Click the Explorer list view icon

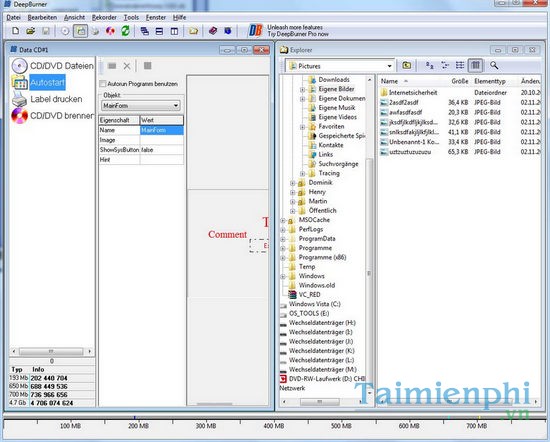click(460, 65)
